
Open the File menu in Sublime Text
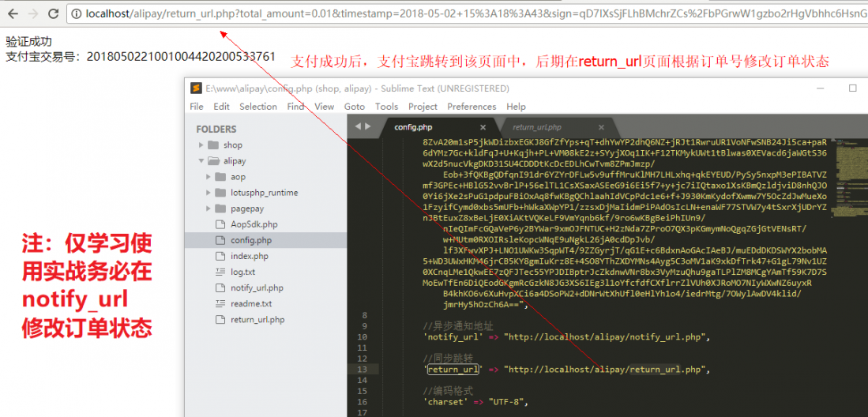[x=197, y=107]
